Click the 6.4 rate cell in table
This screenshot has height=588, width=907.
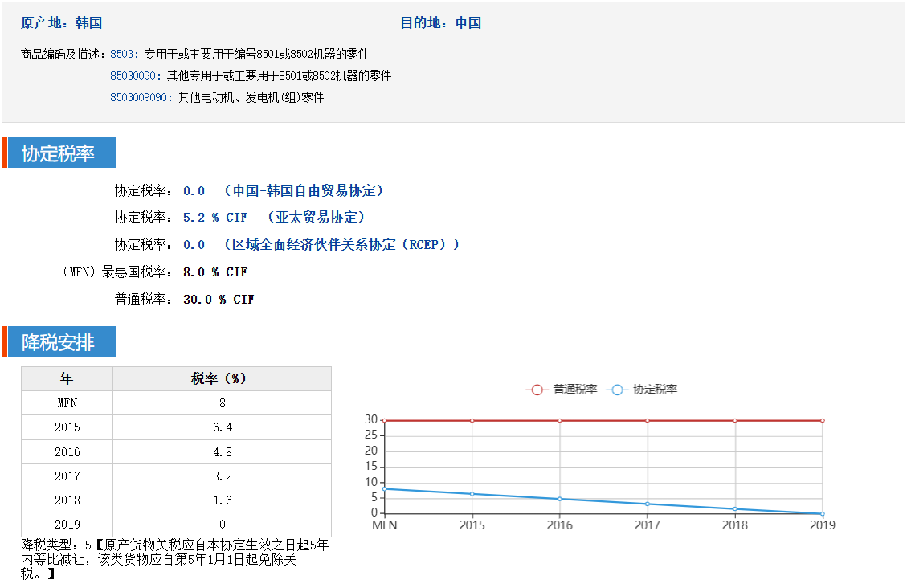click(222, 427)
